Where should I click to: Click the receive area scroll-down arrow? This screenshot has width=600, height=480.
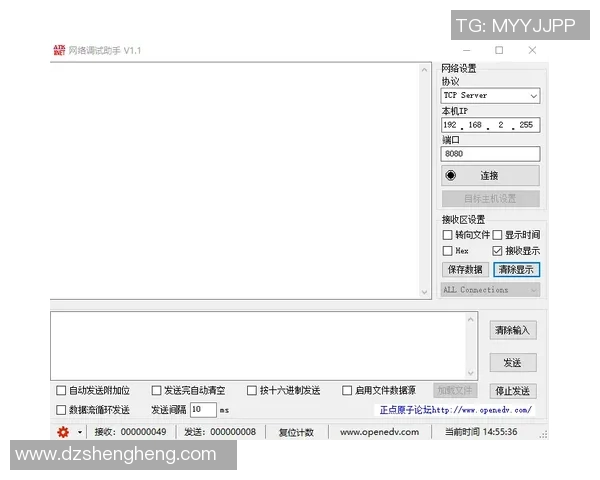pyautogui.click(x=424, y=292)
